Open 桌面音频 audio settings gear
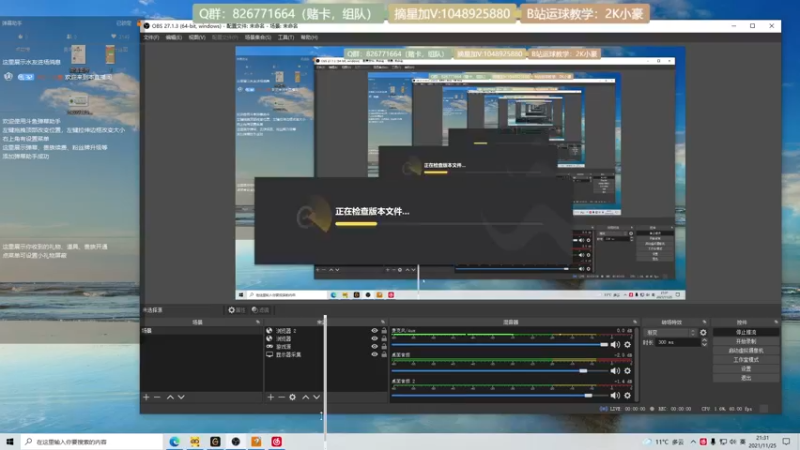Screen dimensions: 800x450 628,371
